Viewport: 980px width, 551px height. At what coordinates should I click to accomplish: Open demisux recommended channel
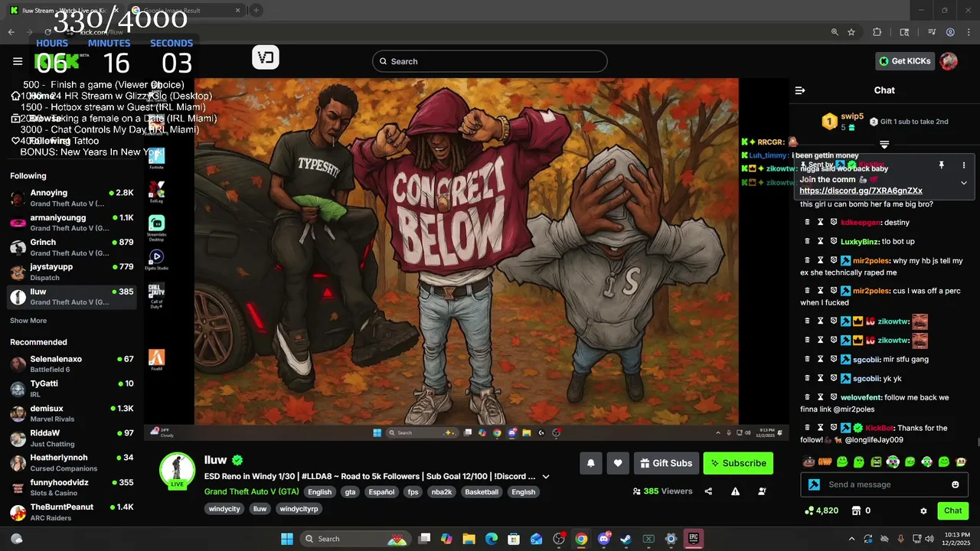(72, 413)
